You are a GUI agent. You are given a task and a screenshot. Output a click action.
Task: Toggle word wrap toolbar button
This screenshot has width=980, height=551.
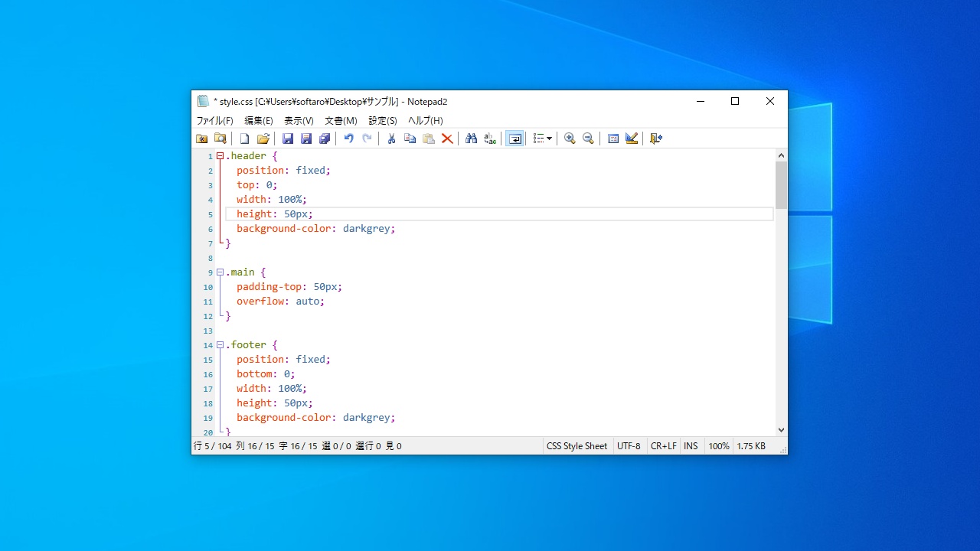(x=514, y=139)
